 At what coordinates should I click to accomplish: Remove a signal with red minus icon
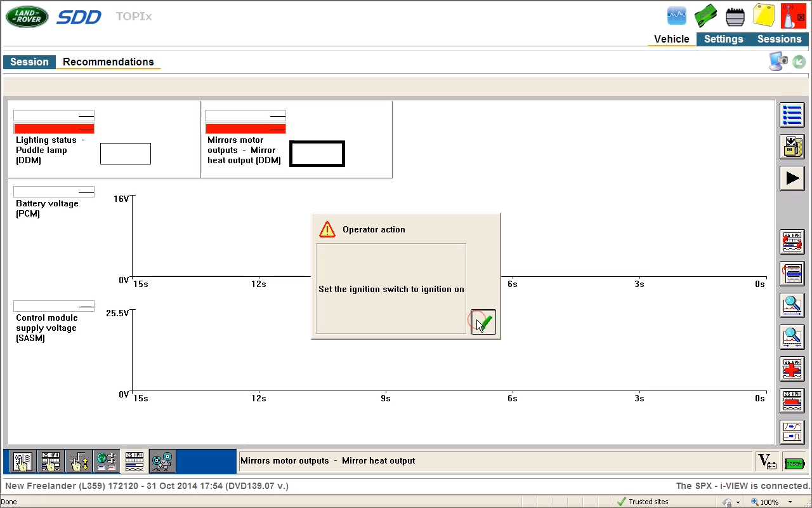tap(792, 401)
